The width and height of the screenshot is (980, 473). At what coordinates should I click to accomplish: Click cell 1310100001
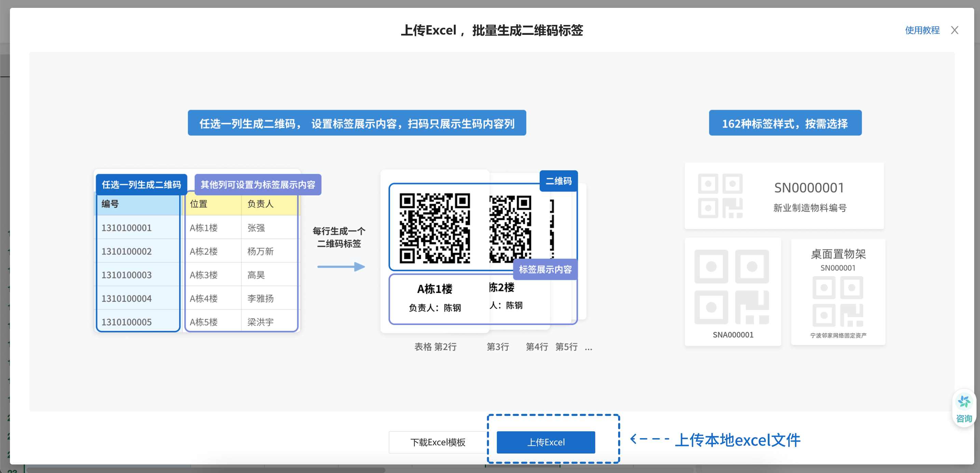pyautogui.click(x=138, y=228)
